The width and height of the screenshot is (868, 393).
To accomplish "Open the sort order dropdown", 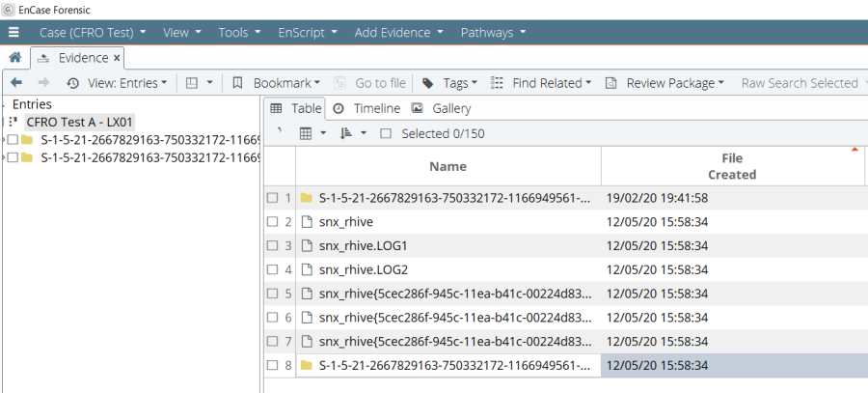I will (x=352, y=133).
